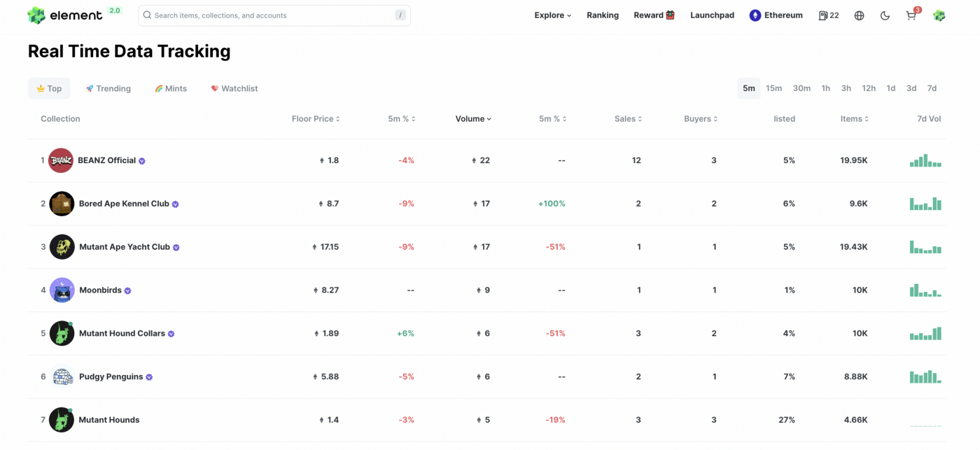
Task: View the 7d Vol chart for Pudgy Penguins
Action: pyautogui.click(x=925, y=377)
